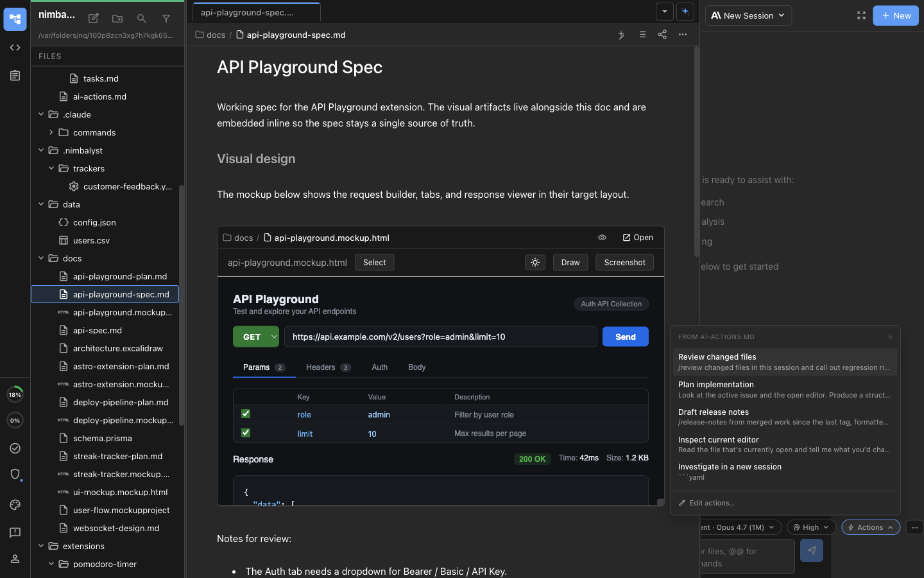This screenshot has height=578, width=924.
Task: Collapse the extensions folder
Action: (41, 546)
